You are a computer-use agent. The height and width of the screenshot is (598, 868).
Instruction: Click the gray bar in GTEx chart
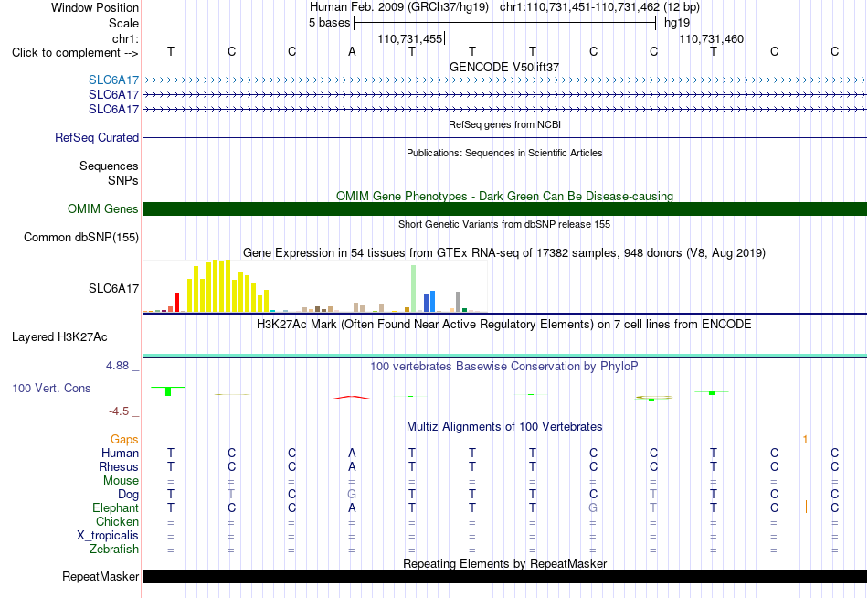[x=459, y=302]
